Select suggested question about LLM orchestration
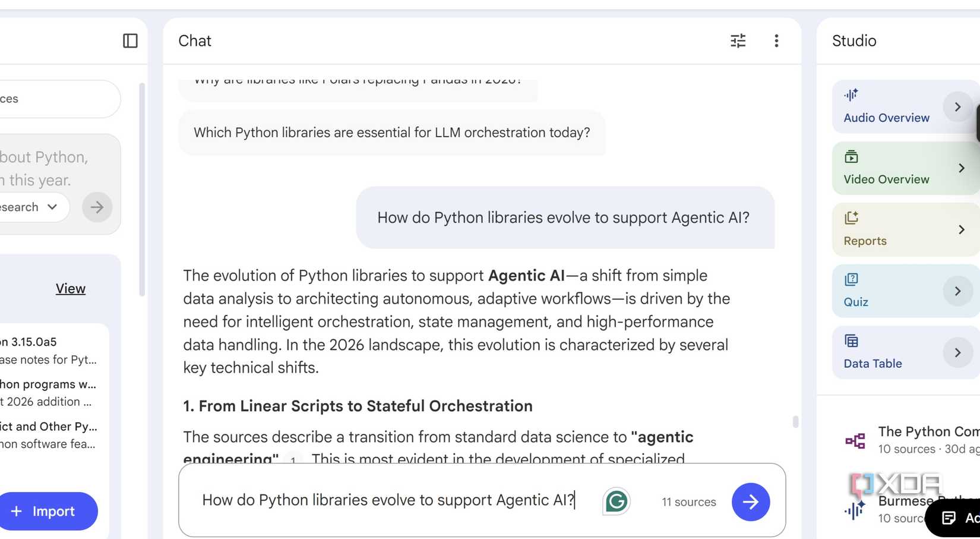The height and width of the screenshot is (539, 980). 392,133
